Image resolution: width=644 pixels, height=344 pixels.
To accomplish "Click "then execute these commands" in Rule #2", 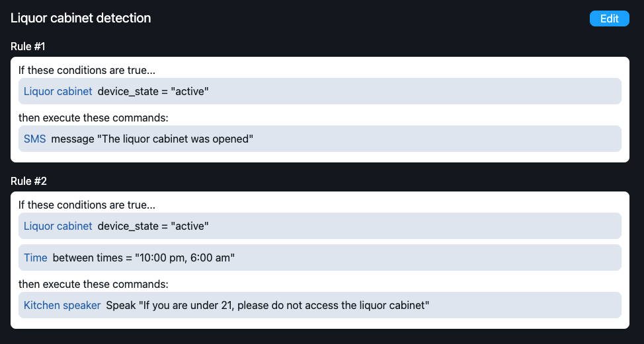I will pos(93,284).
